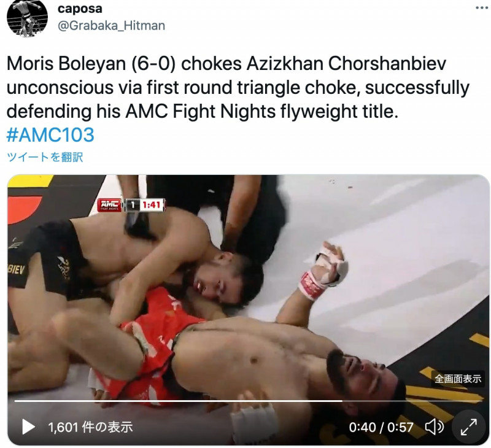Image resolution: width=491 pixels, height=448 pixels.
Task: Click the unplayed end of the progress bar
Action: pyautogui.click(x=412, y=401)
